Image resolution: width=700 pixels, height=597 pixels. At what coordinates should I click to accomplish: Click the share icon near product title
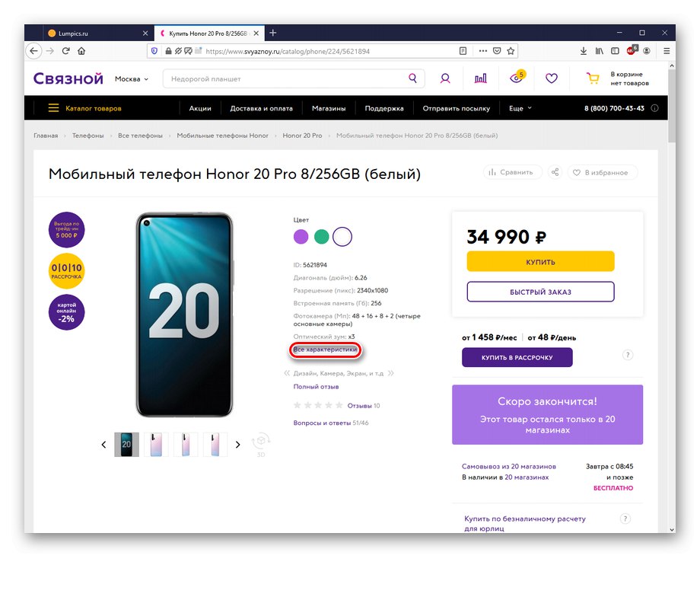[555, 173]
